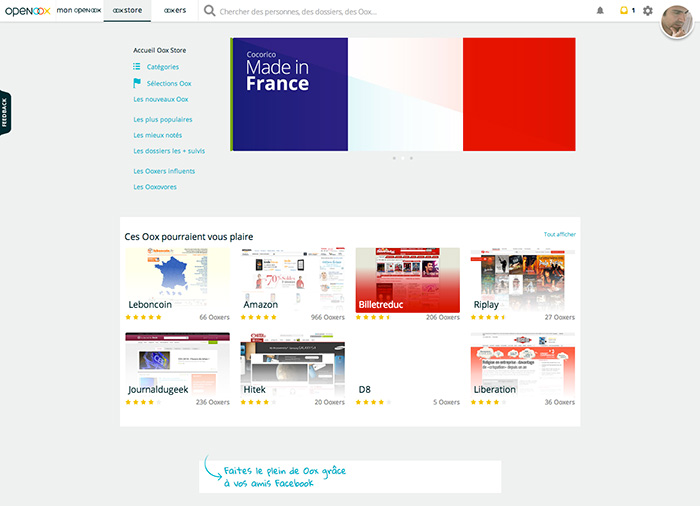Click the notification bell icon
This screenshot has height=506, width=700.
point(600,11)
